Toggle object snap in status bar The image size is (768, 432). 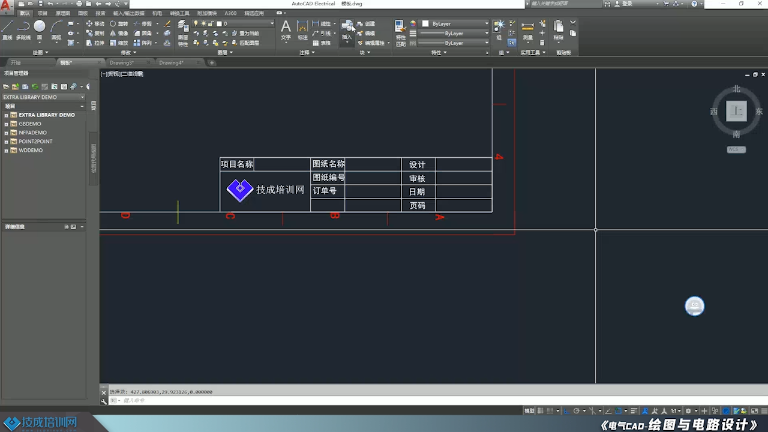(619, 411)
